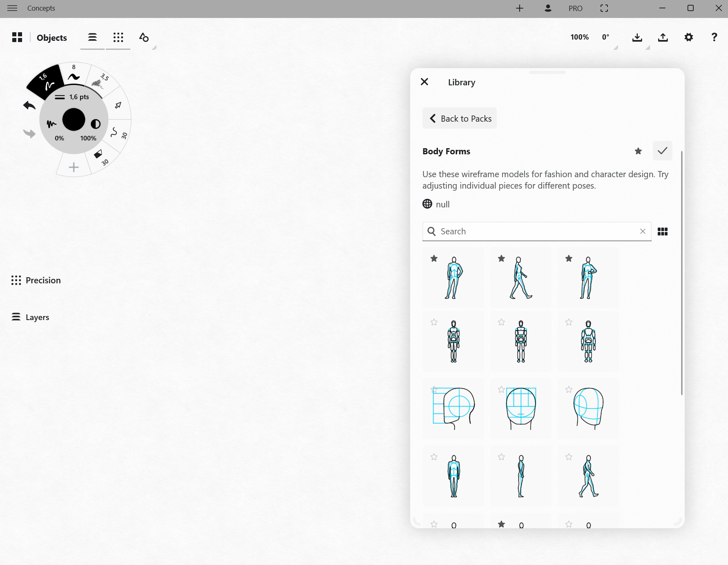Image resolution: width=728 pixels, height=565 pixels.
Task: Click the undo arrow beside the tool wheel
Action: (29, 106)
